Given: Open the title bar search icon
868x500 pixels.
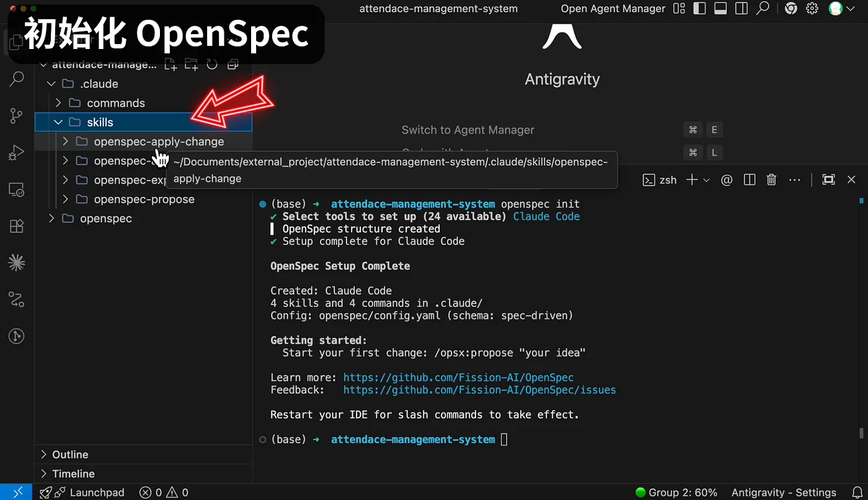Looking at the screenshot, I should point(763,8).
